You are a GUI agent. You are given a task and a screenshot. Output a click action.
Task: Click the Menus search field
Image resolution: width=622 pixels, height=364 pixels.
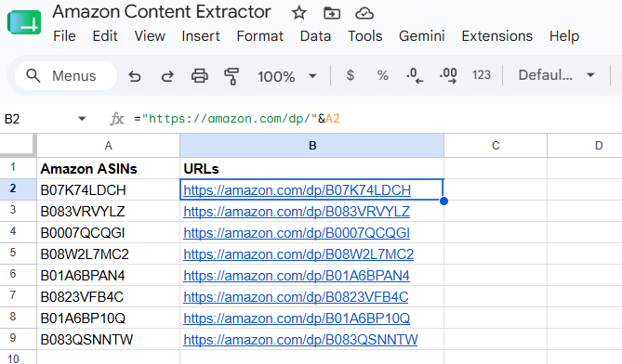tap(66, 75)
